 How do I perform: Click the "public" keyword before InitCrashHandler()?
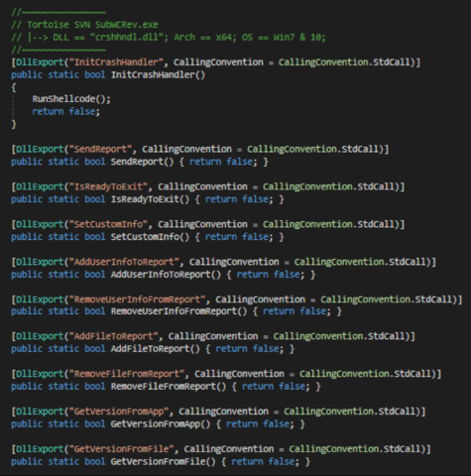[x=27, y=74]
